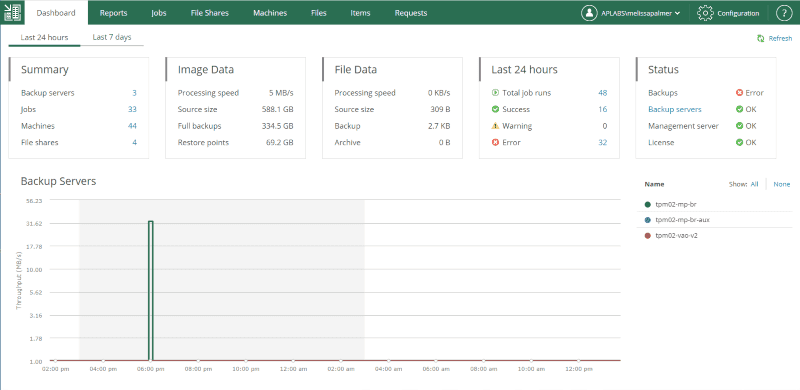Click the File Data Archive value 0 B
This screenshot has height=390, width=800.
click(x=444, y=142)
